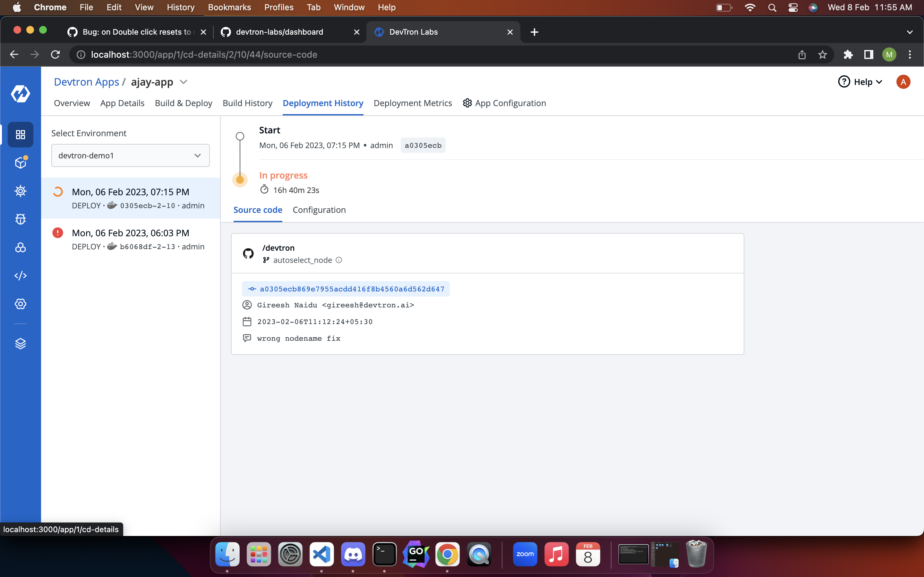
Task: Open the Chrome History menu
Action: click(180, 7)
